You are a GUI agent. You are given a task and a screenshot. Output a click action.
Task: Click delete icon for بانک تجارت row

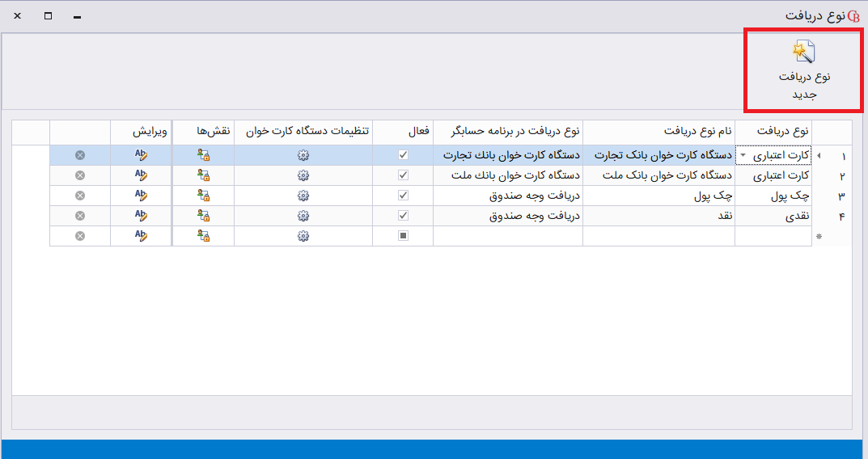(x=80, y=155)
